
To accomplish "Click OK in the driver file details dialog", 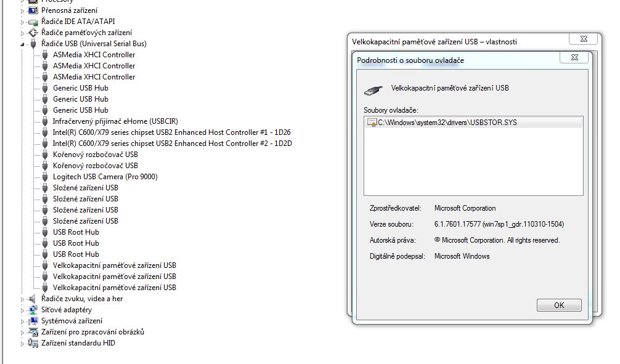I will coord(559,305).
